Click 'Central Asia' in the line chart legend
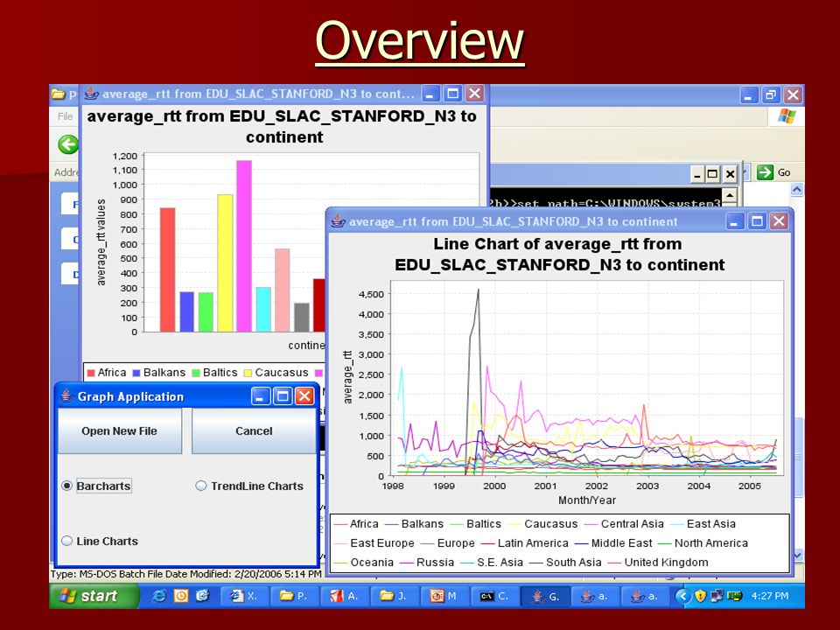The height and width of the screenshot is (630, 840). tap(632, 524)
